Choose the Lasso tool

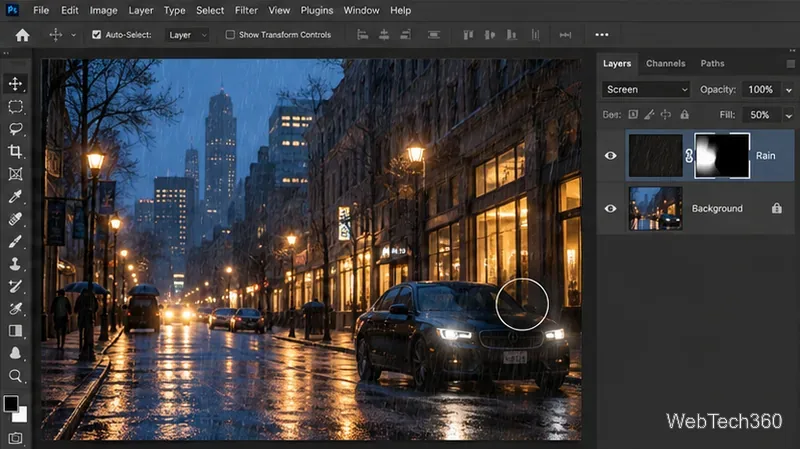tap(15, 129)
